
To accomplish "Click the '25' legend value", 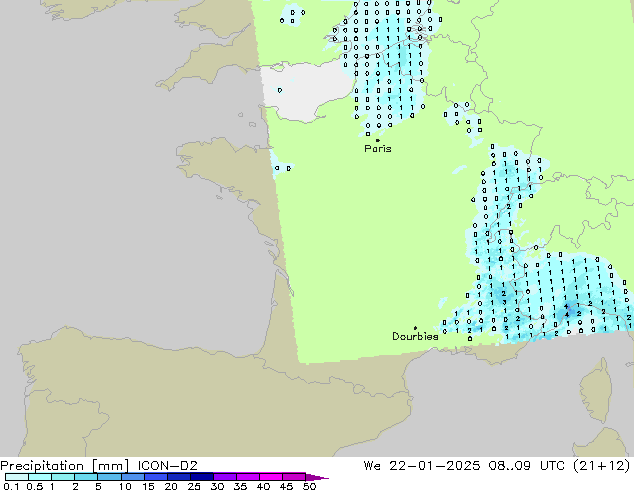I will (194, 486).
